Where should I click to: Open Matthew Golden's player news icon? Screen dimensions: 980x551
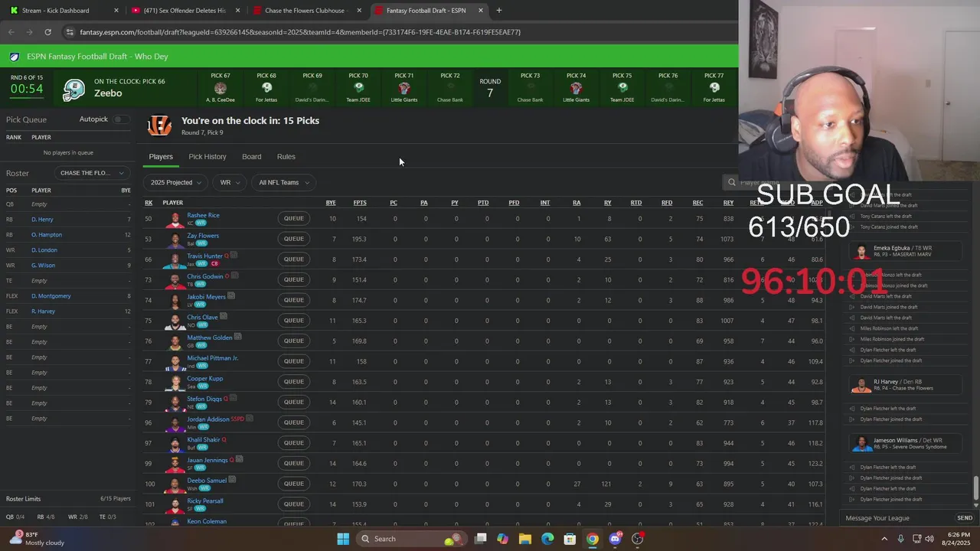238,337
